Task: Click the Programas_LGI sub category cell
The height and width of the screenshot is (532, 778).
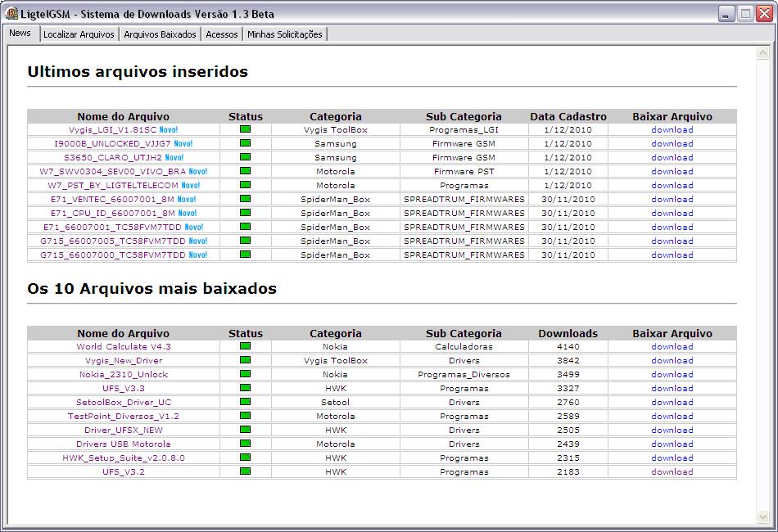Action: click(x=464, y=130)
